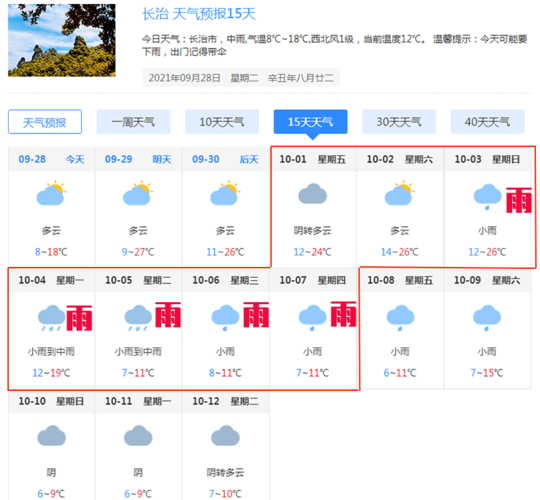Click the 09-30 partly cloudy weather icon
The height and width of the screenshot is (500, 540).
pyautogui.click(x=225, y=192)
